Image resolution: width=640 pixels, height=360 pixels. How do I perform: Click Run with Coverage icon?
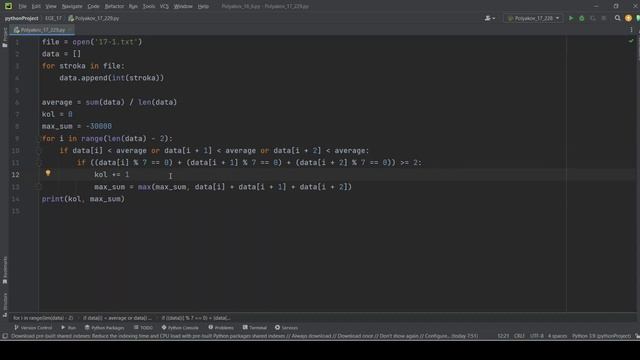(x=593, y=18)
